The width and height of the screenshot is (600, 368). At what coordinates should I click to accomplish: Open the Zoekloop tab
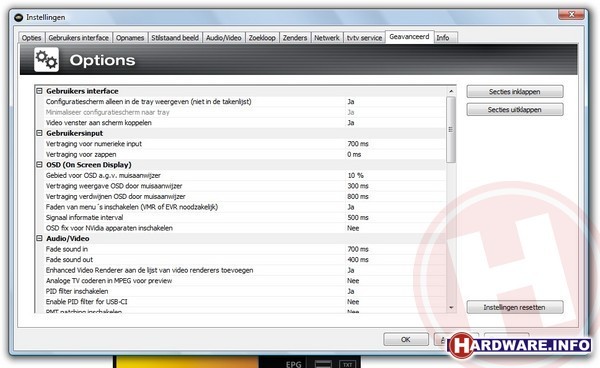click(x=262, y=38)
